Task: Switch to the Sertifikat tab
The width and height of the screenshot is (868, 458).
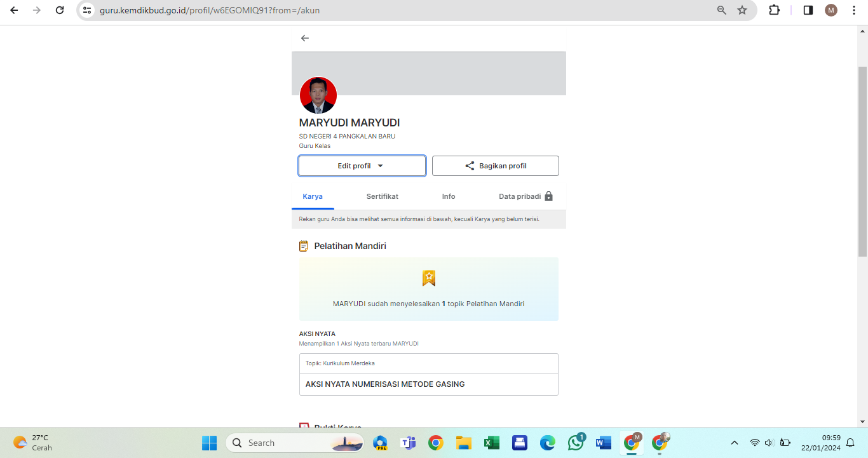Action: tap(382, 196)
